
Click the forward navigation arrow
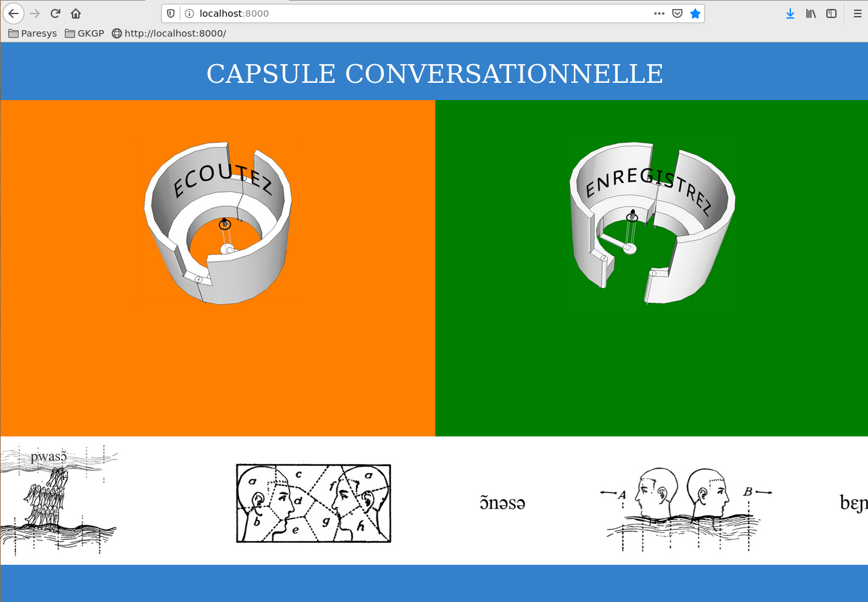35,13
